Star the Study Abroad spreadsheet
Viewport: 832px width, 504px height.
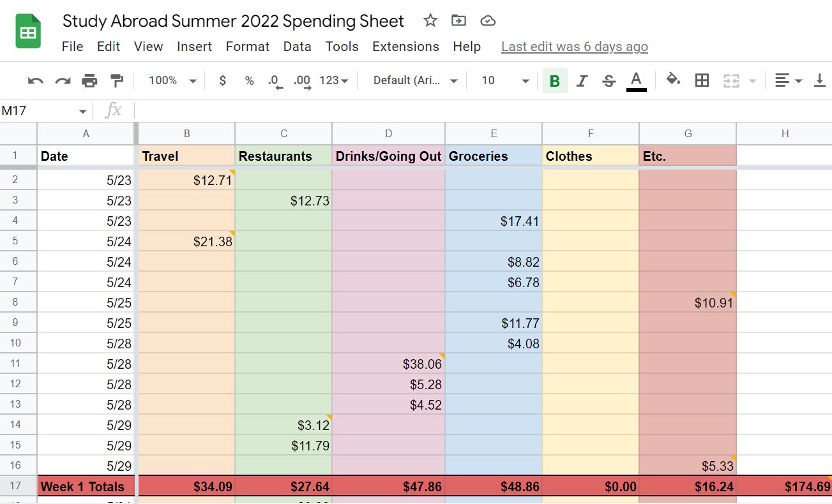[430, 20]
